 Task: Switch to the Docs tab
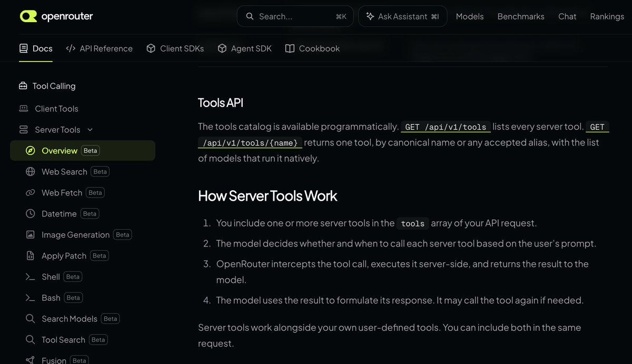click(x=36, y=48)
